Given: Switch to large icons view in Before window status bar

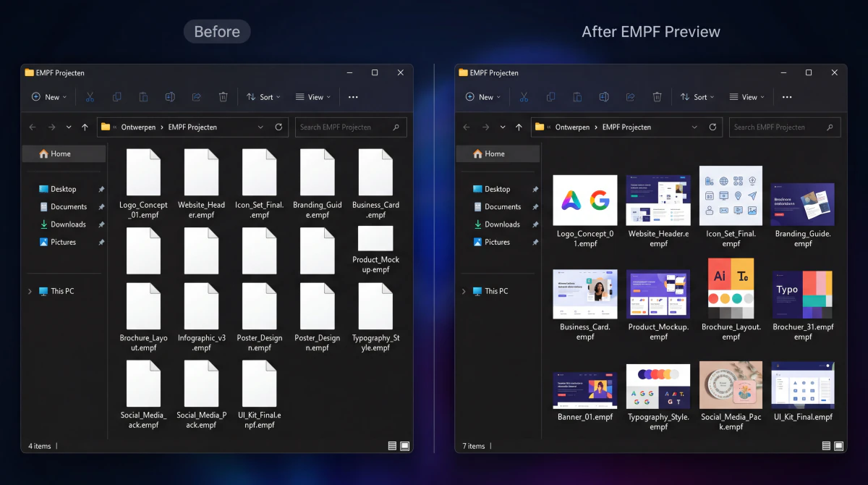Looking at the screenshot, I should click(x=405, y=446).
